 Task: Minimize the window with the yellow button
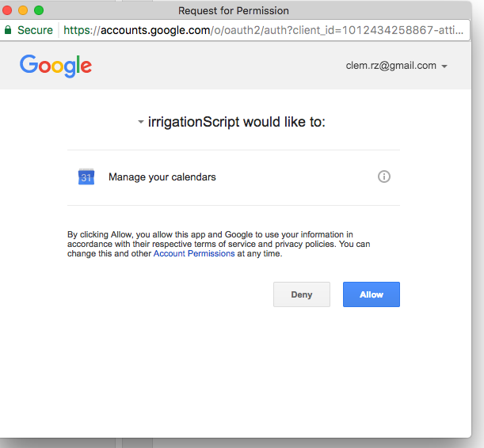[x=23, y=10]
